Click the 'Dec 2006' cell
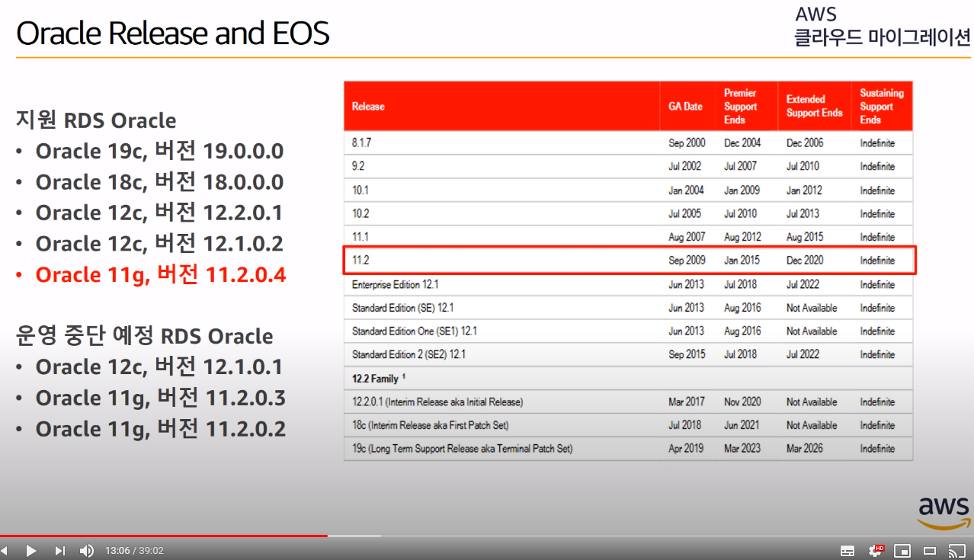The width and height of the screenshot is (974, 560). click(x=805, y=143)
